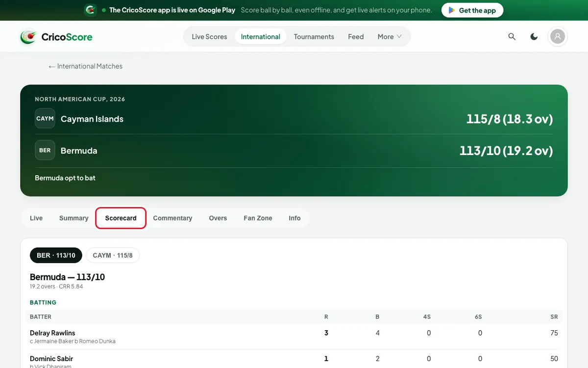Image resolution: width=588 pixels, height=368 pixels.
Task: Switch to the Summary tab
Action: pos(74,218)
